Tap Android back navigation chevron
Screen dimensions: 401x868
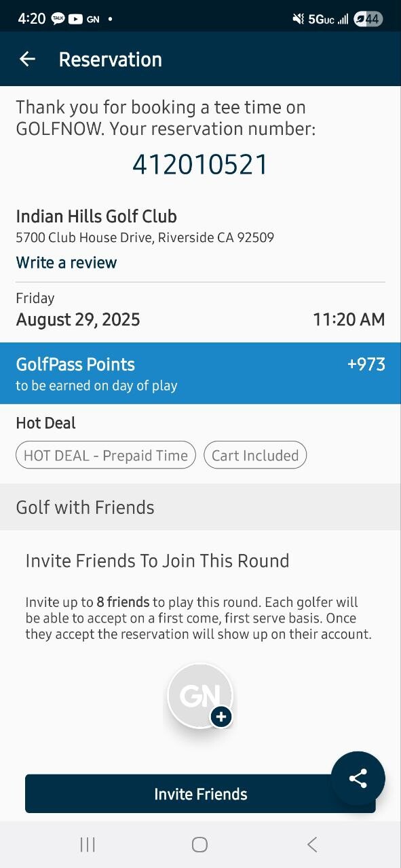(x=312, y=844)
